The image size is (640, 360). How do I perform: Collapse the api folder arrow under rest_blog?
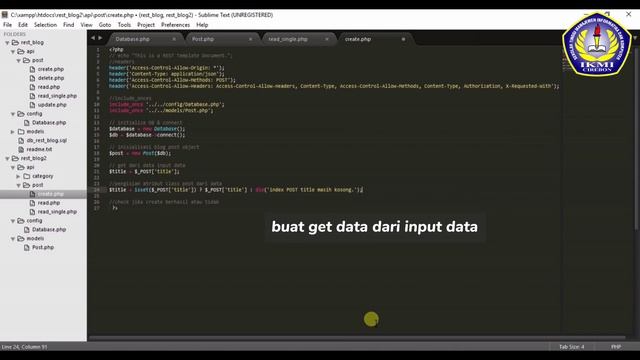13,51
